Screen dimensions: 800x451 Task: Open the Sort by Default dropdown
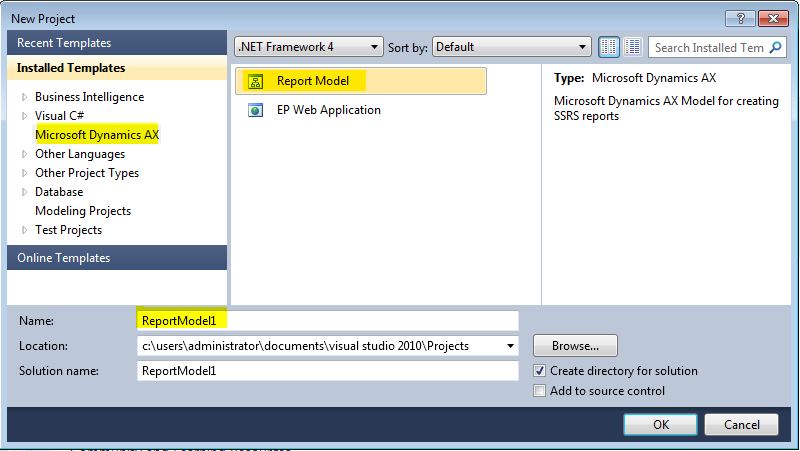[x=511, y=47]
